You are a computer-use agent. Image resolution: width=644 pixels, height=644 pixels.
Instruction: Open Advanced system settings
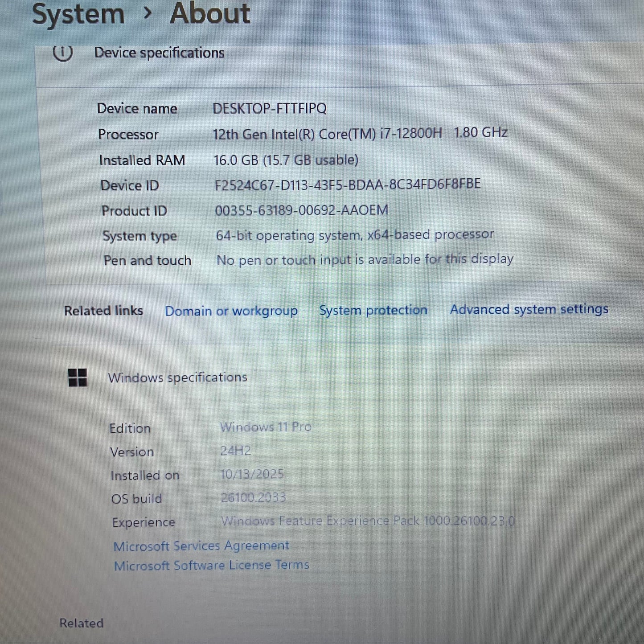529,309
